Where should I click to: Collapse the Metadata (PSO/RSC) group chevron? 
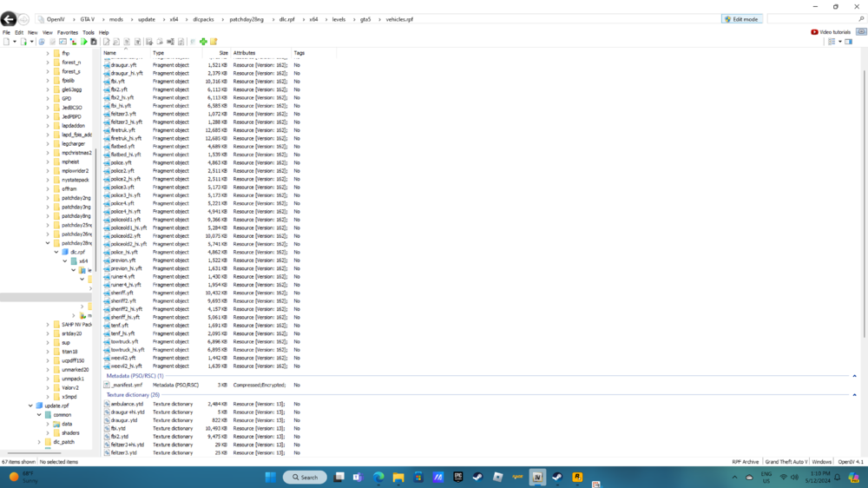pyautogui.click(x=854, y=376)
